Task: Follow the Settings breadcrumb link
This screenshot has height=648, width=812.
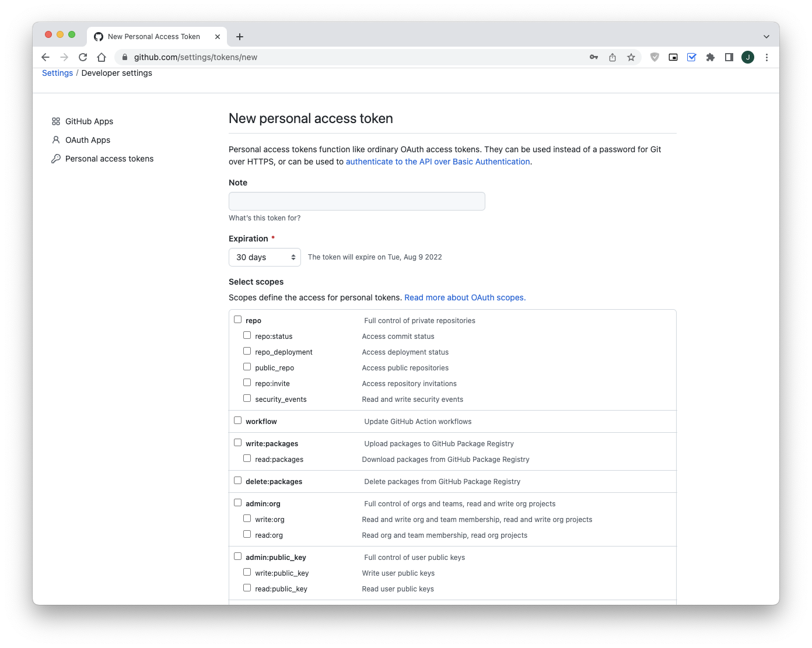Action: 57,73
